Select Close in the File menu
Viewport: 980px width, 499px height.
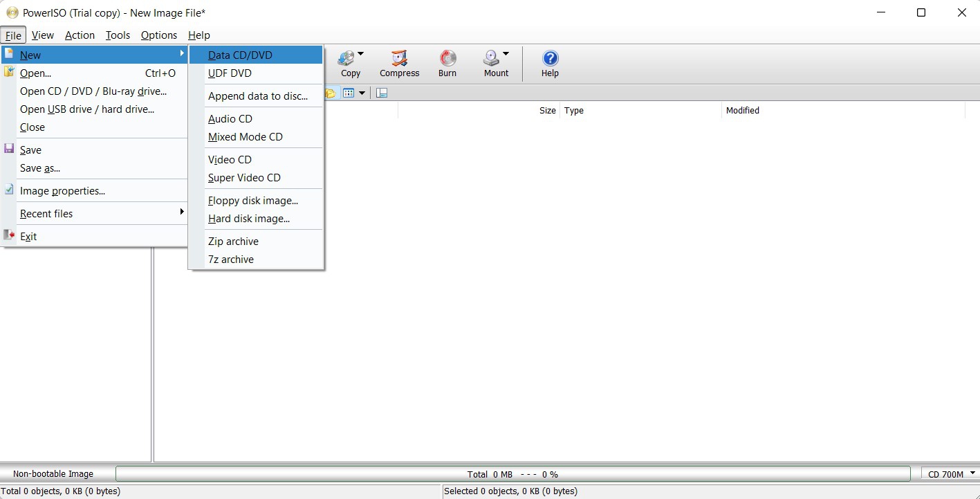tap(95, 127)
